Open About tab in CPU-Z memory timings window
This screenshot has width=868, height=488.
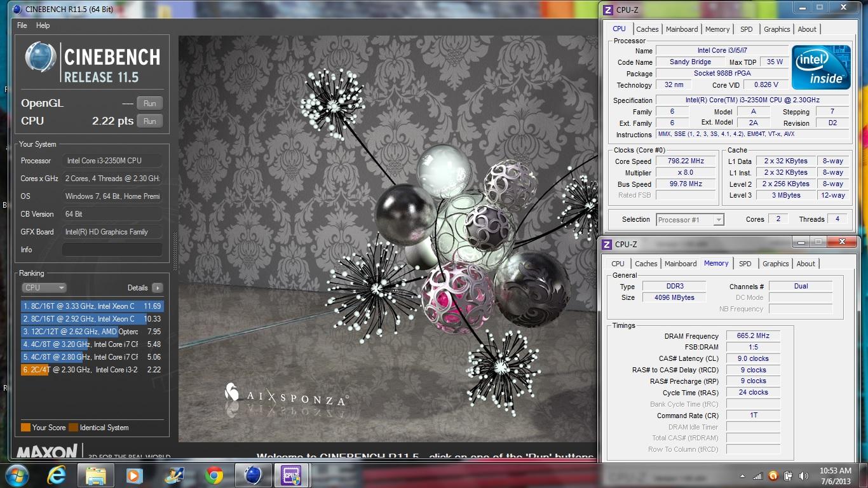point(806,264)
